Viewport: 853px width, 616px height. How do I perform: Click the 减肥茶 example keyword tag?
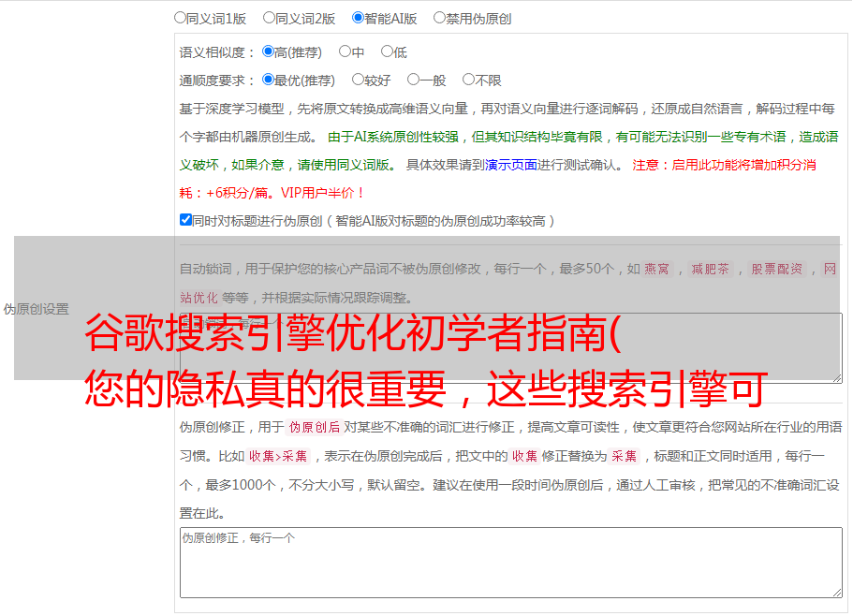710,269
